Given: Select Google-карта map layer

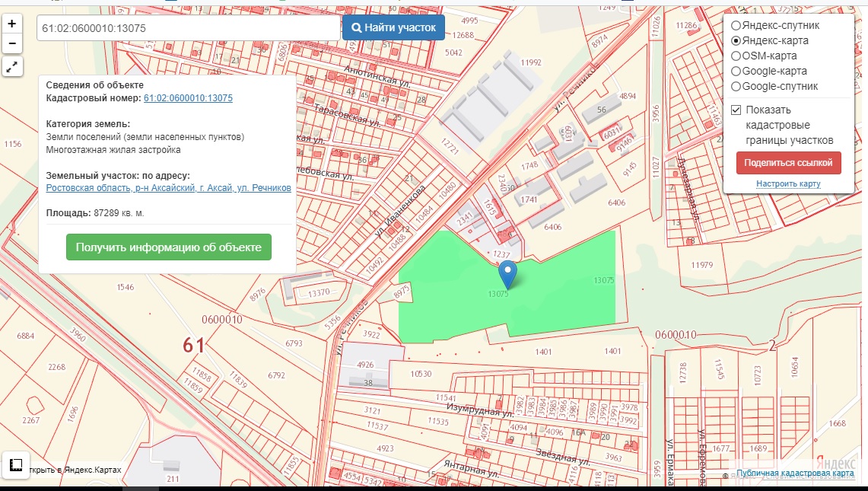Looking at the screenshot, I should [736, 71].
